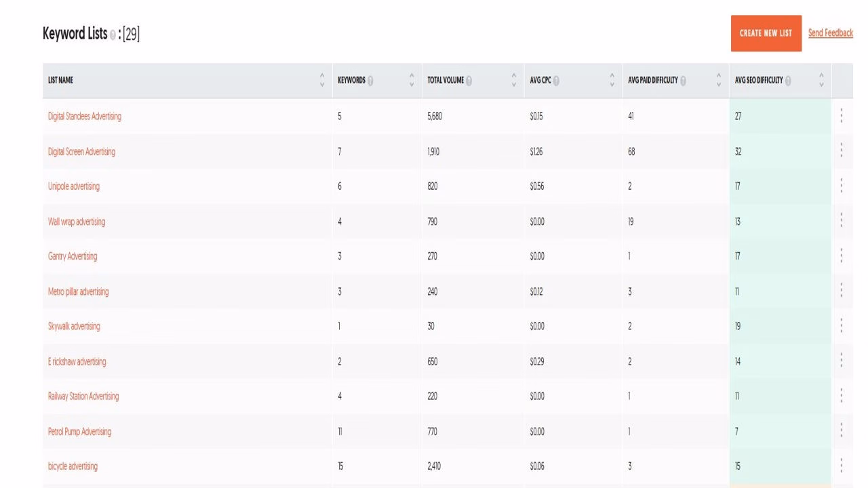868x488 pixels.
Task: Sort table by List Name arrows
Action: pyautogui.click(x=322, y=80)
